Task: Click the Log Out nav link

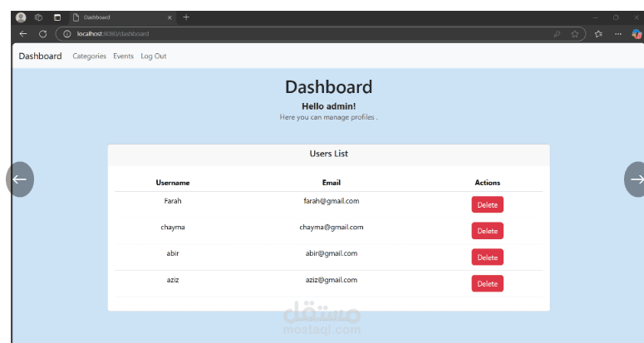Action: pyautogui.click(x=154, y=56)
